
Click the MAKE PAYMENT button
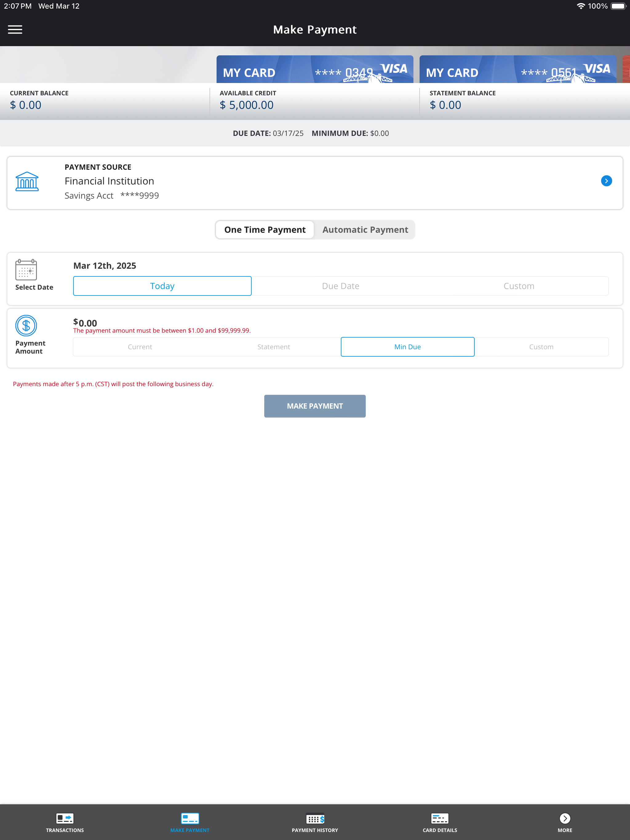[x=315, y=406]
